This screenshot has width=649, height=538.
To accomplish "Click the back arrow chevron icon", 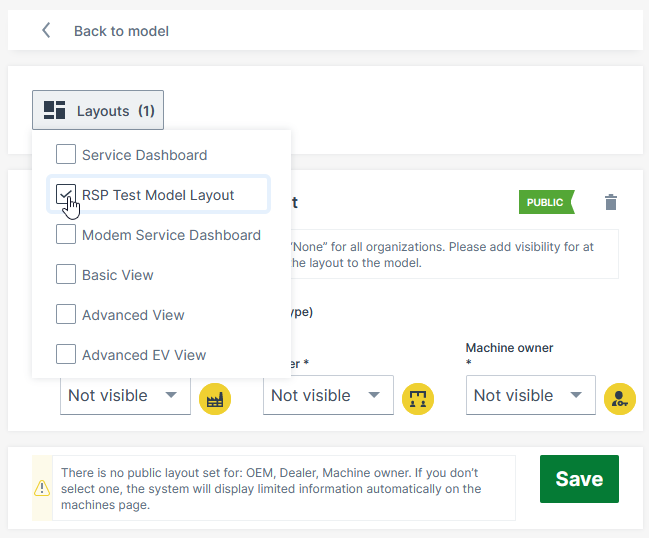I will point(46,31).
